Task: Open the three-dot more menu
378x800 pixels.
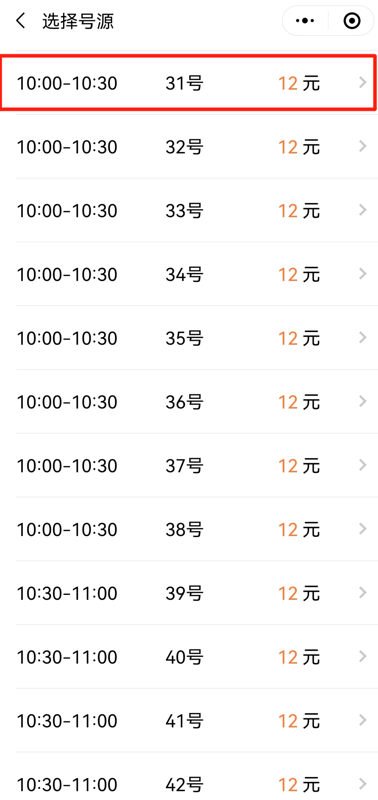Action: 305,21
